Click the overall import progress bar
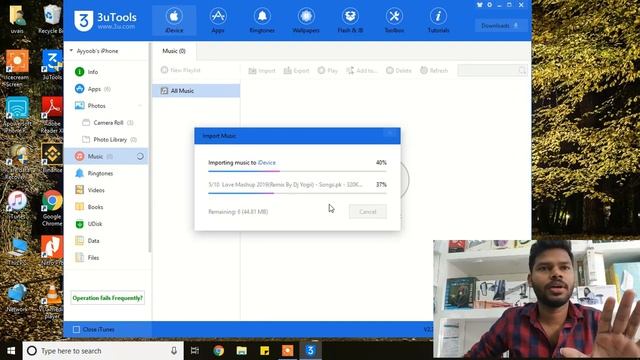 tap(297, 171)
